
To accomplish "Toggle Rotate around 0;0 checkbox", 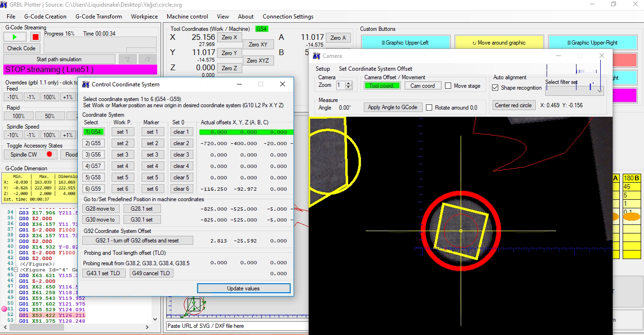I will [x=429, y=108].
